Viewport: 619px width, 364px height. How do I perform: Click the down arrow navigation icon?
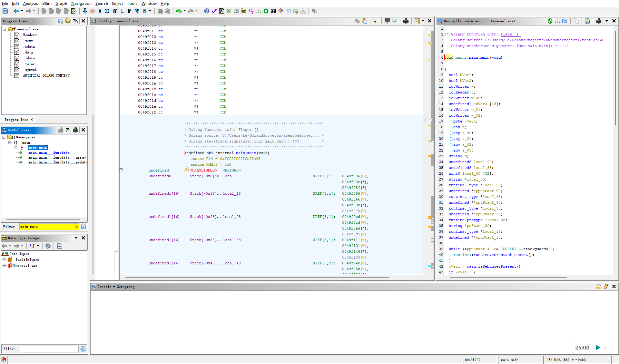click(x=85, y=11)
